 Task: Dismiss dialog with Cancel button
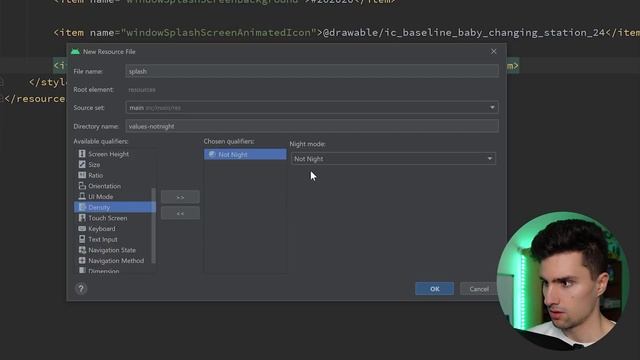(479, 289)
